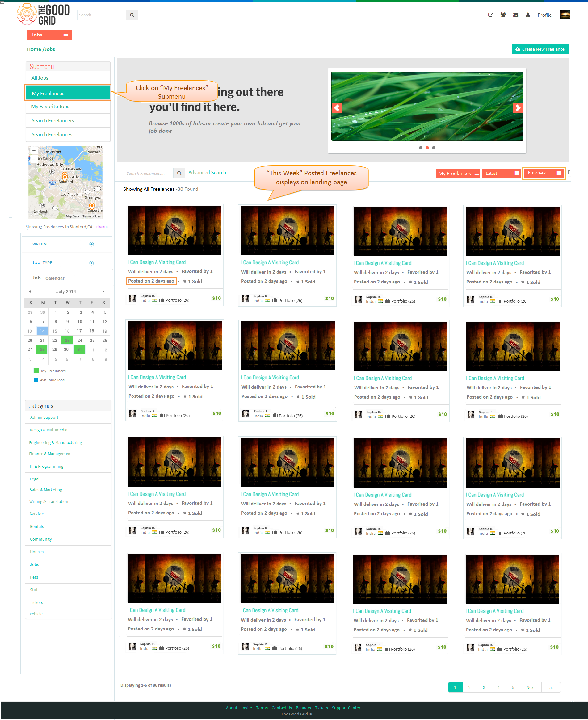The image size is (588, 720).
Task: Open Design & Multimedia category
Action: tap(48, 430)
